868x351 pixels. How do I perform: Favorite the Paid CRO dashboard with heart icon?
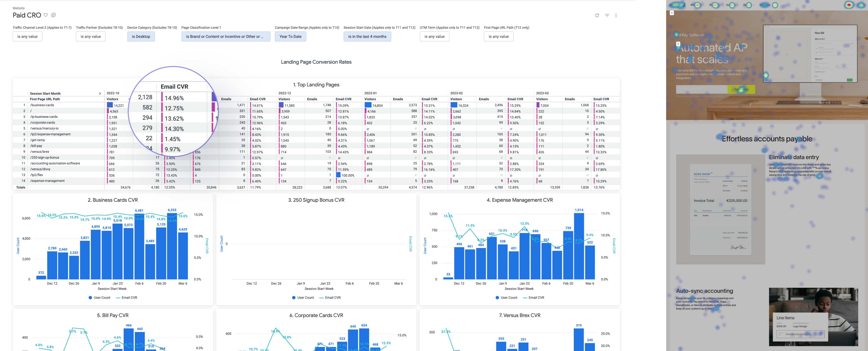(x=46, y=15)
